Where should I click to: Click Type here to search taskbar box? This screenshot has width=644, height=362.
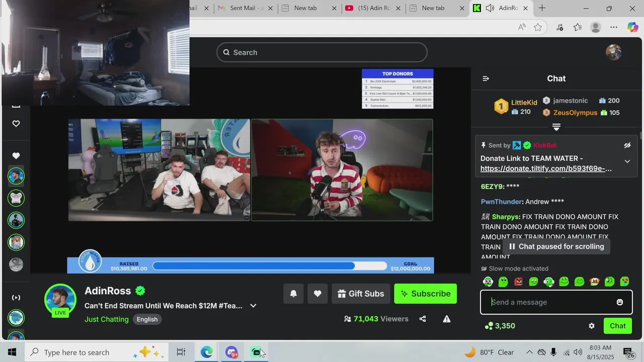[x=96, y=352]
